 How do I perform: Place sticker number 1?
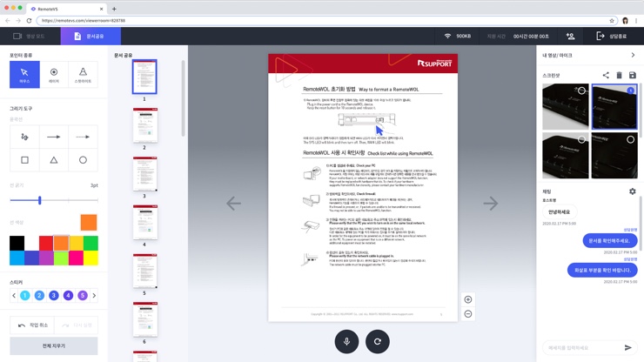click(x=25, y=296)
